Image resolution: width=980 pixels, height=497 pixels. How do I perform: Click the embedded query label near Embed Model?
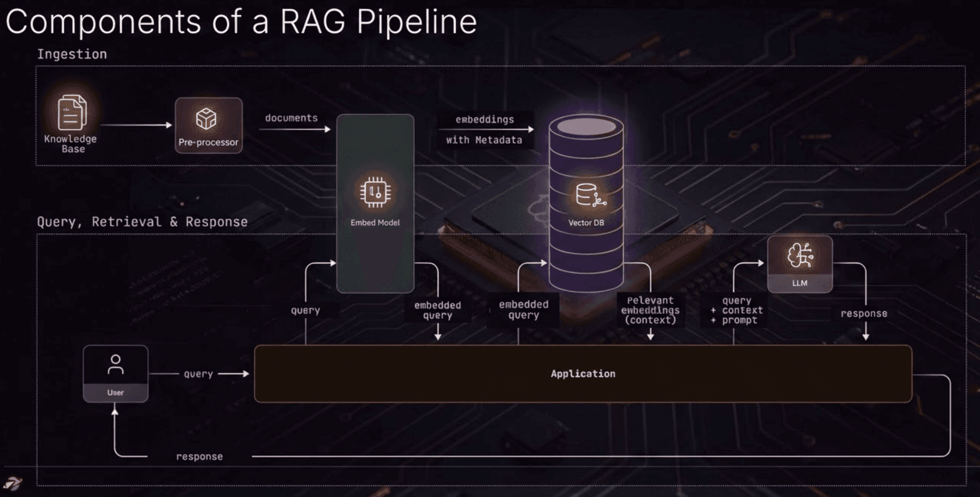437,310
